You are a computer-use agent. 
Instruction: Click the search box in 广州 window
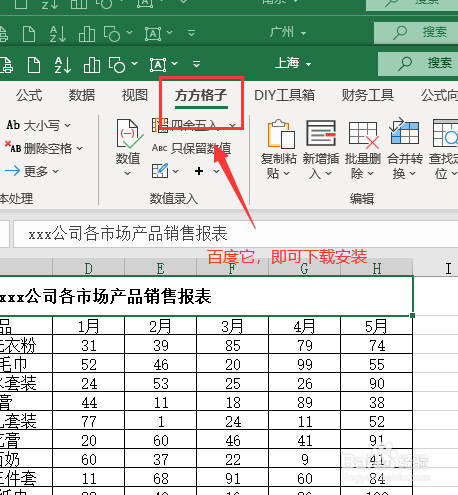click(416, 33)
